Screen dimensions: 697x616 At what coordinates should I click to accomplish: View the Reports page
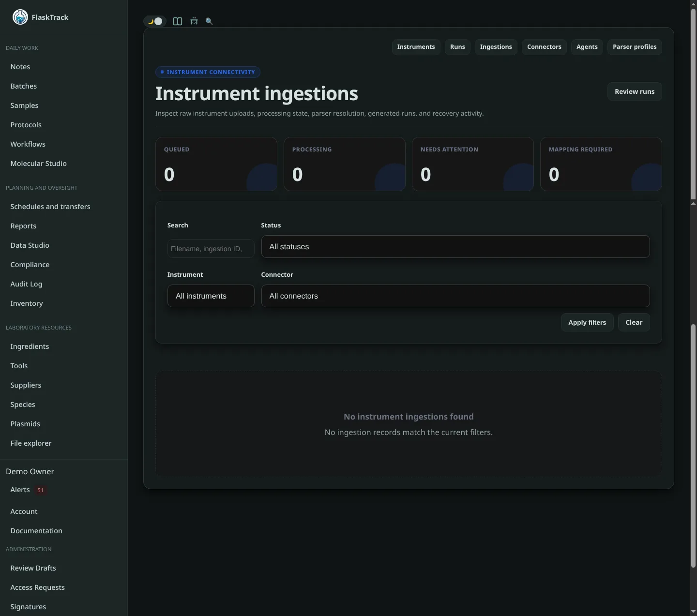pos(23,226)
